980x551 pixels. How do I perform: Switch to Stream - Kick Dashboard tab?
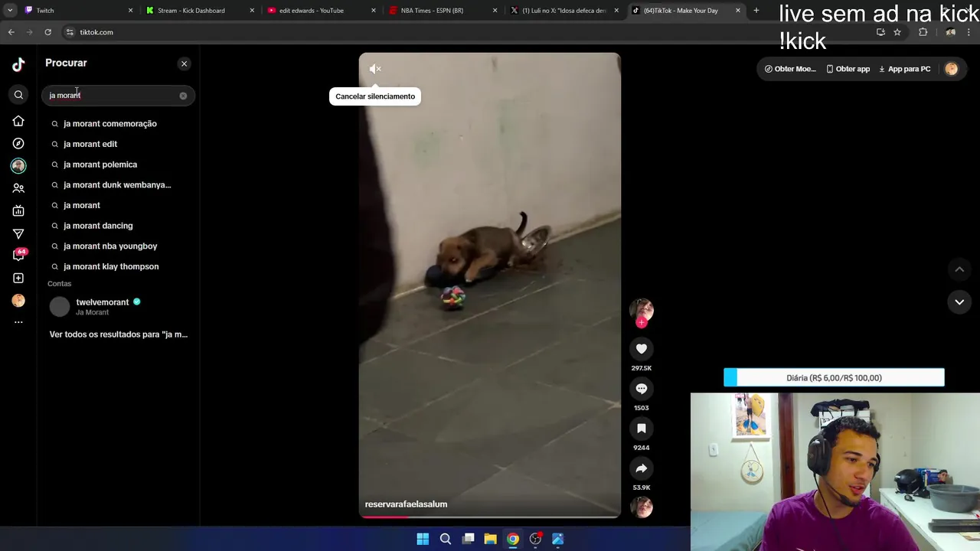click(x=199, y=11)
